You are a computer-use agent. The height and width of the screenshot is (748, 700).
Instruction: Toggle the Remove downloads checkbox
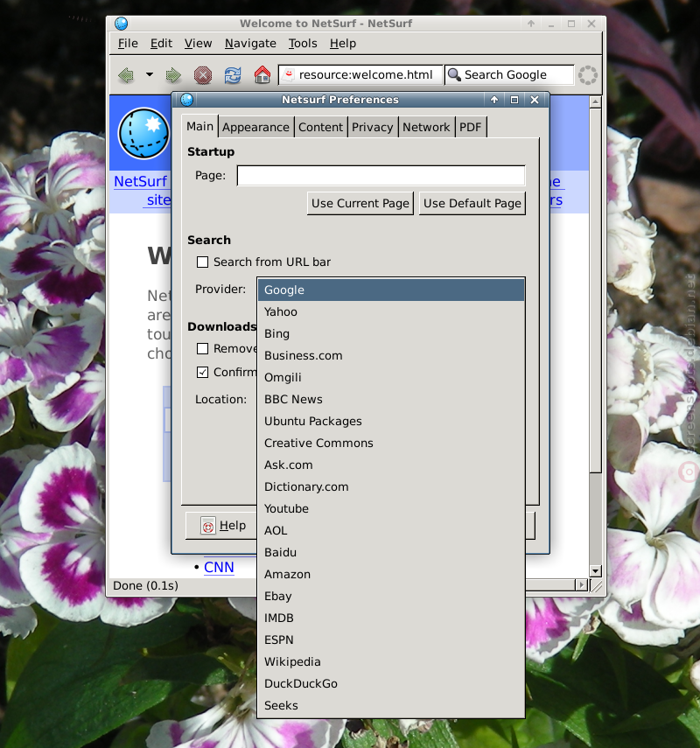point(202,349)
